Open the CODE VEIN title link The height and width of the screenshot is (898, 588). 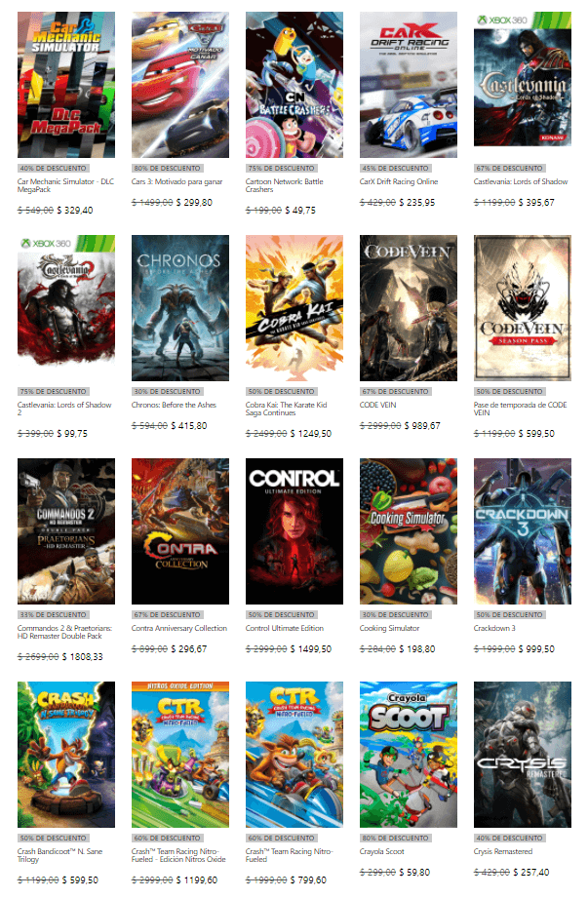coord(378,405)
